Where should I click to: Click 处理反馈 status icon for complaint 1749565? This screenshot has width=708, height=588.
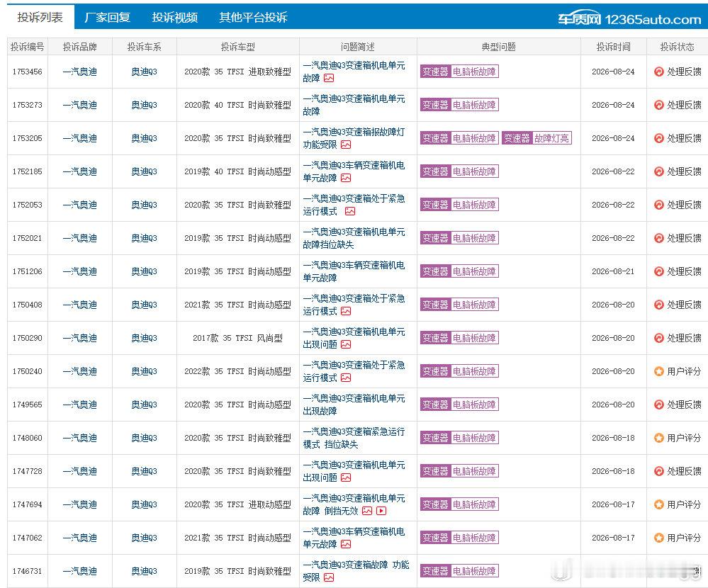(x=659, y=405)
